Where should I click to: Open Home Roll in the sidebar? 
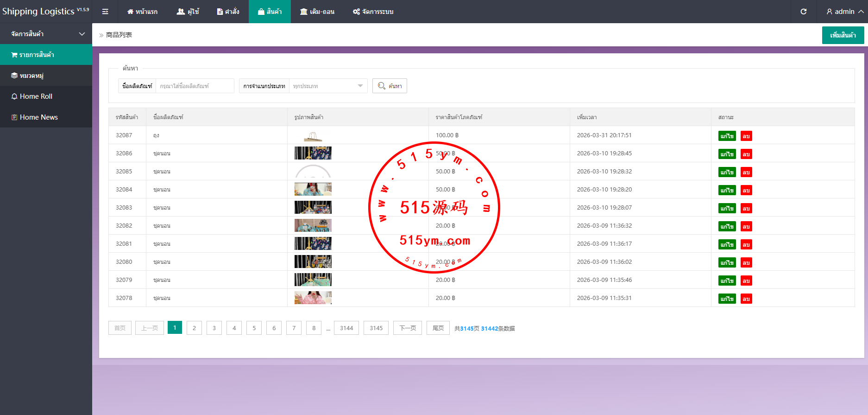(x=36, y=96)
